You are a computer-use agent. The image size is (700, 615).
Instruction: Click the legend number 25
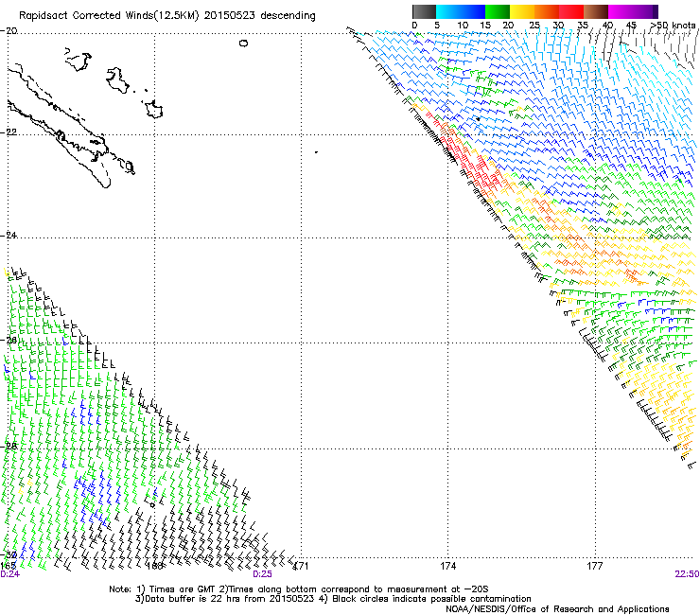(x=534, y=25)
